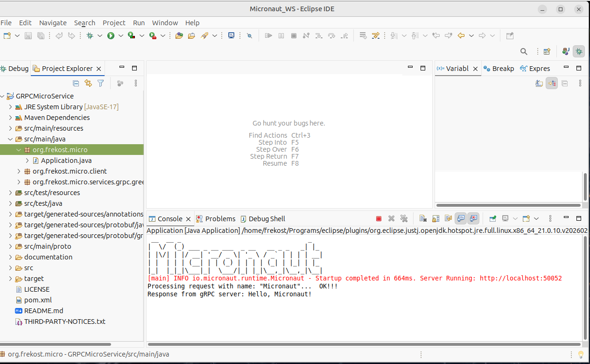This screenshot has width=590, height=364.
Task: Run the application with green play icon
Action: click(111, 35)
